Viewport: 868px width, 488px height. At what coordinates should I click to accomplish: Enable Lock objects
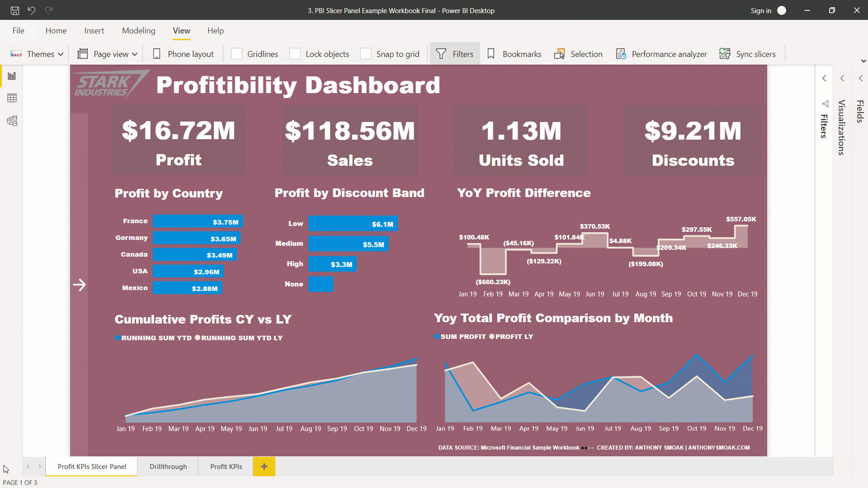pos(295,53)
